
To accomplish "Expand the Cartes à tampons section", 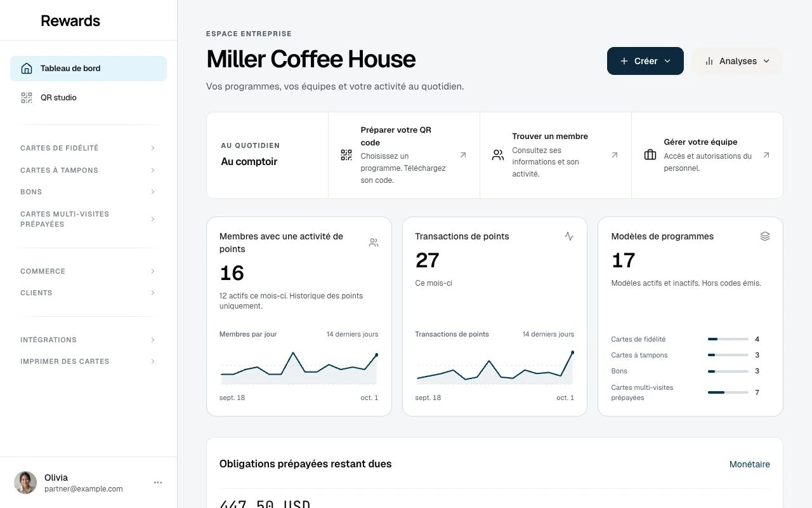I will click(88, 170).
